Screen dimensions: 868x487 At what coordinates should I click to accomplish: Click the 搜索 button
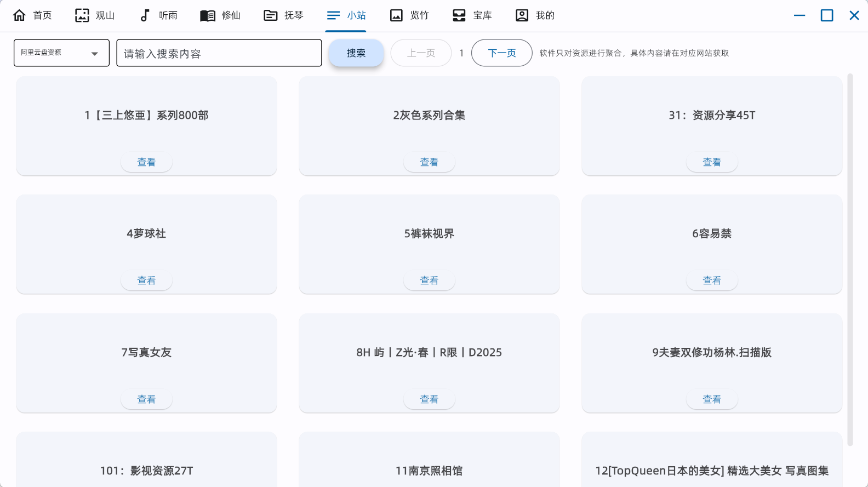click(356, 53)
